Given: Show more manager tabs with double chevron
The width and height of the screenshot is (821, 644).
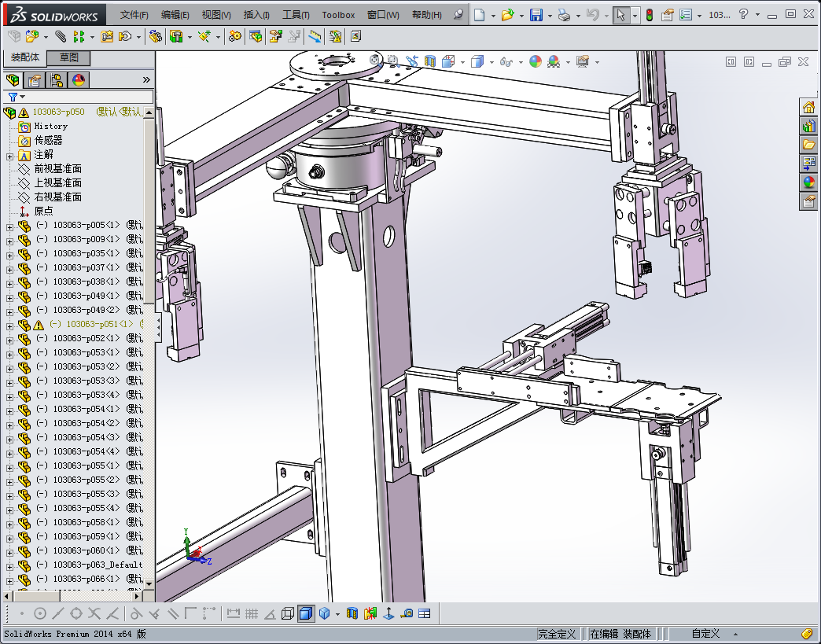Looking at the screenshot, I should (x=146, y=79).
